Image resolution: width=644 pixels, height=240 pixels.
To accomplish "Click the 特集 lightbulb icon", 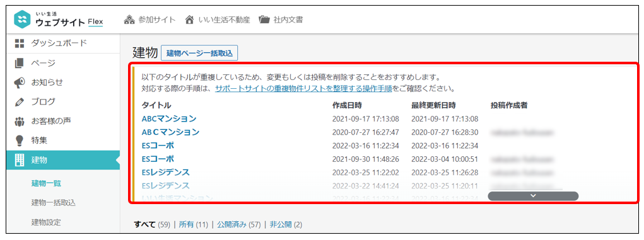I will pos(20,140).
